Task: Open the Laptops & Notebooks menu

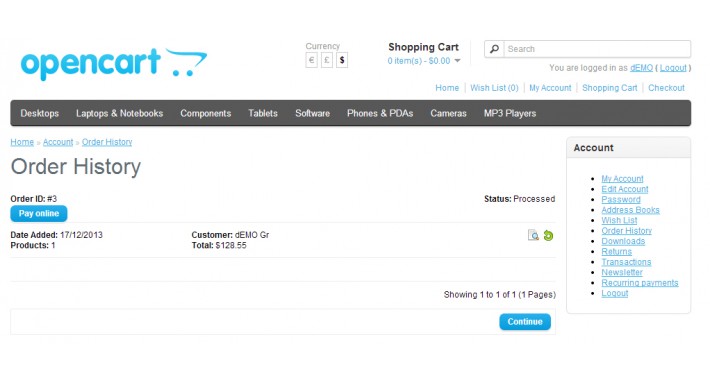Action: 120,113
